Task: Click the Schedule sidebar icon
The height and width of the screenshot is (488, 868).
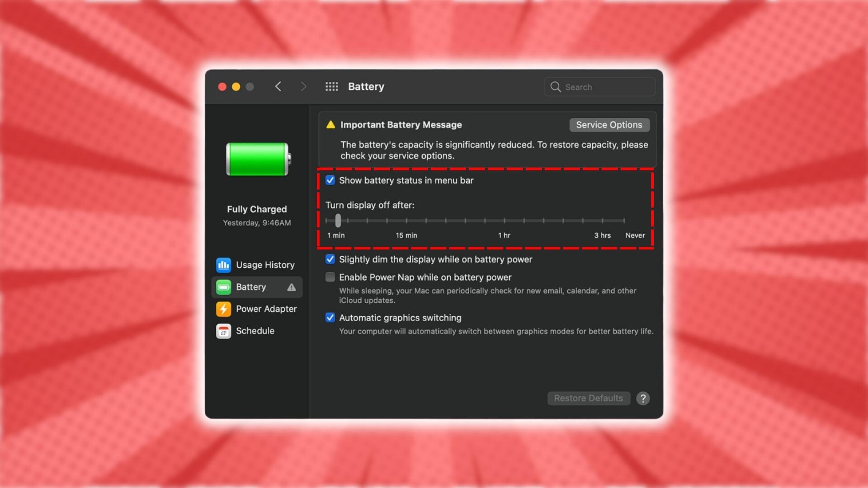Action: [x=224, y=331]
